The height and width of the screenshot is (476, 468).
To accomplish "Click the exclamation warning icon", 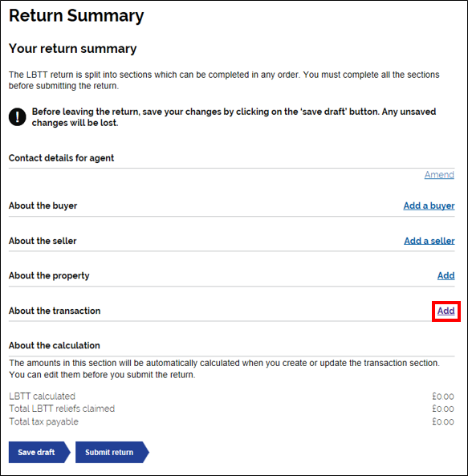I will tap(18, 117).
